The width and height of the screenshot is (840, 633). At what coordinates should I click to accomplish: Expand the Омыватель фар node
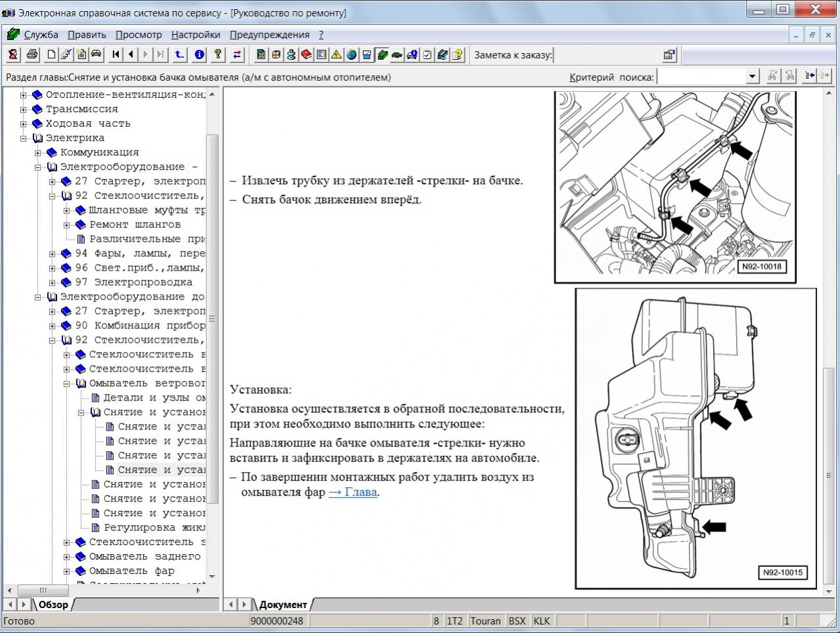[67, 571]
